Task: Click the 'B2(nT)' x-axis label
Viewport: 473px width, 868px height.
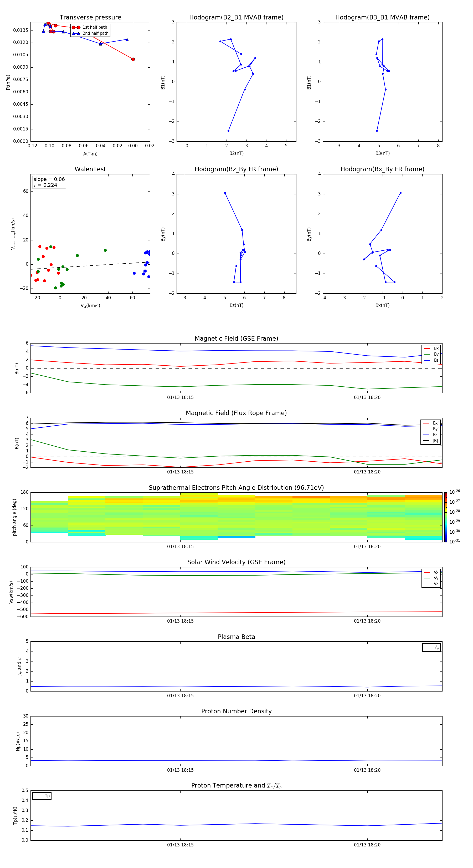Action: 236,153
